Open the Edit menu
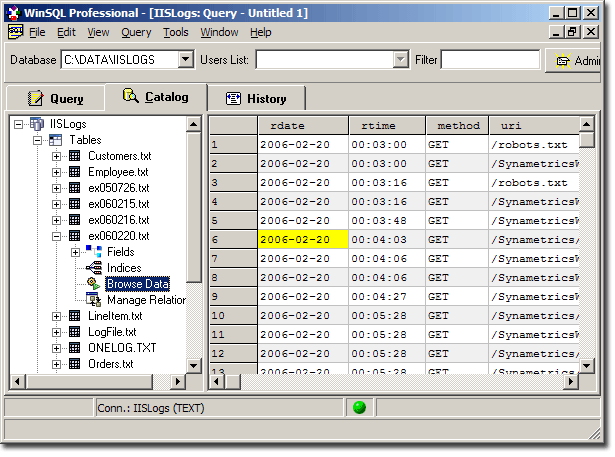 (66, 32)
